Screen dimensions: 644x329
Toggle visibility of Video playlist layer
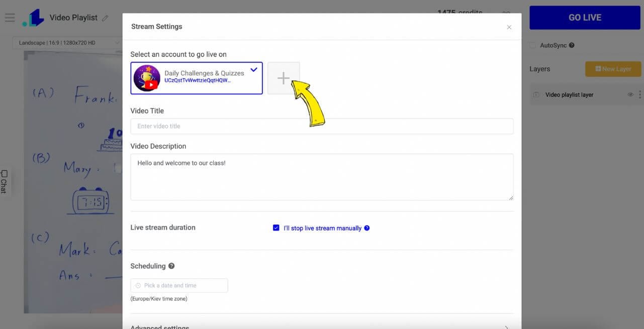[630, 94]
